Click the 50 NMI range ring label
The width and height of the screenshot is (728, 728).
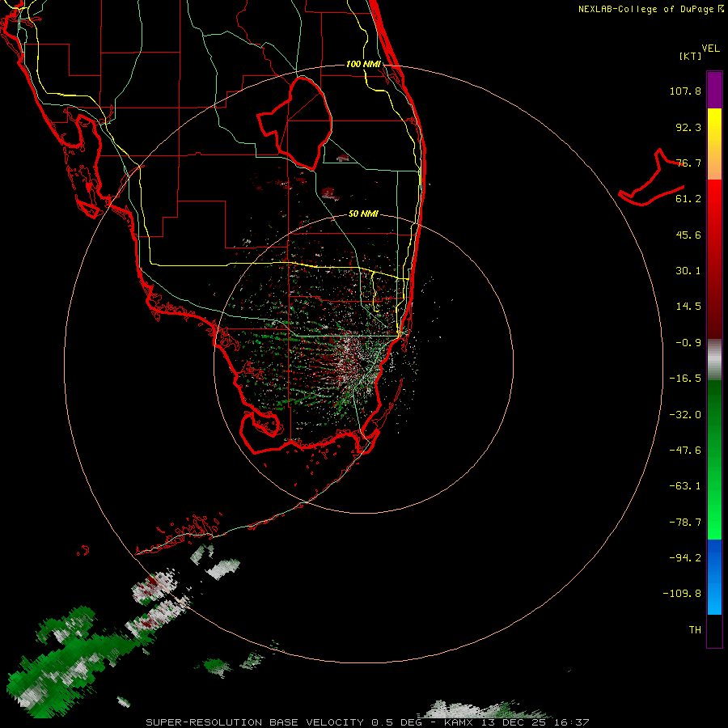click(x=363, y=214)
